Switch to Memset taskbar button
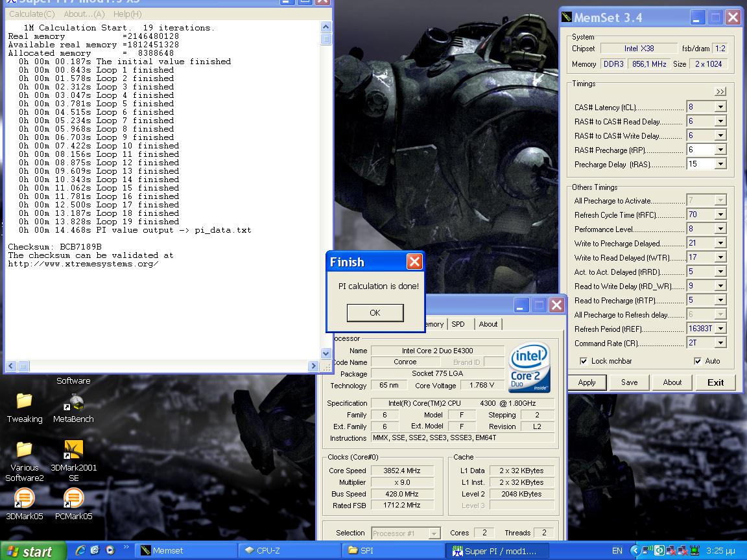This screenshot has width=747, height=560. (186, 550)
